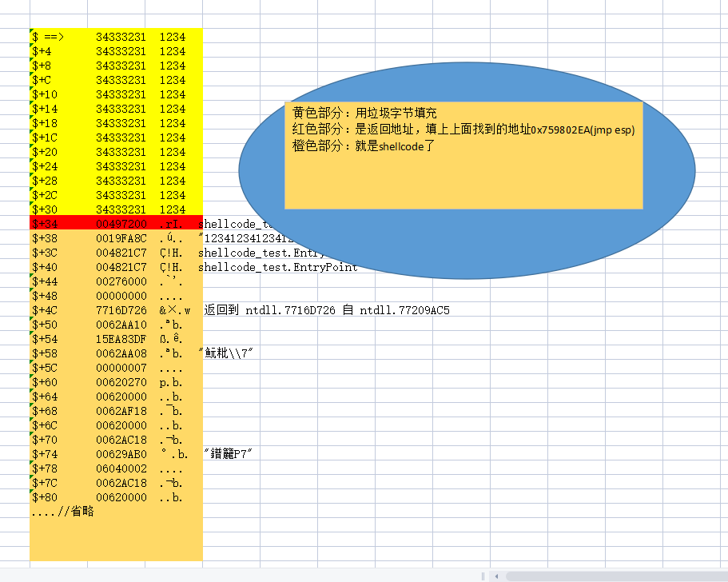Image resolution: width=728 pixels, height=582 pixels.
Task: Click the horizontal scrollbar left arrow
Action: [x=497, y=576]
